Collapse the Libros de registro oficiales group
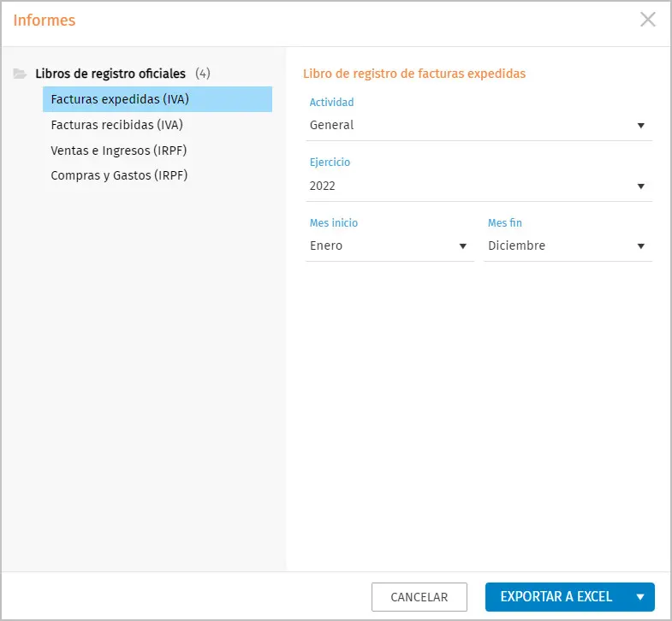Image resolution: width=672 pixels, height=621 pixels. (110, 74)
